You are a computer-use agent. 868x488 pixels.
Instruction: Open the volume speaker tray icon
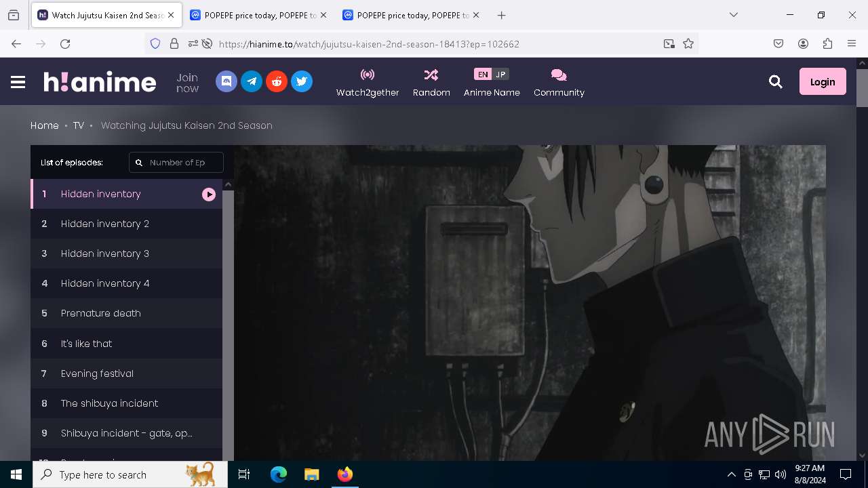(781, 474)
